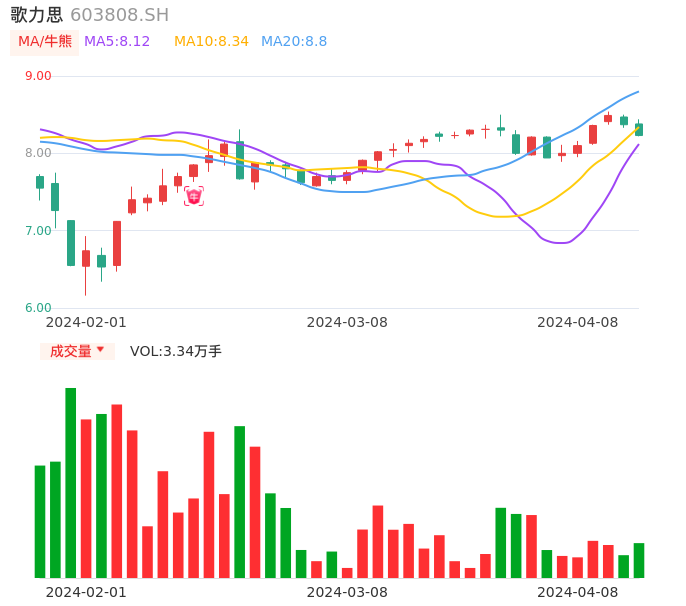Click the pink marker icon on the candlestick chart

click(193, 196)
